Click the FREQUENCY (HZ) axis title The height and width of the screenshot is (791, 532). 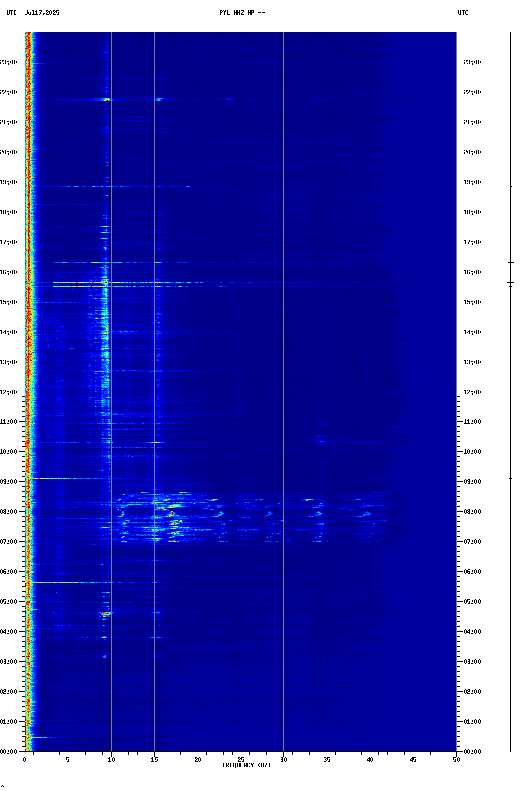pyautogui.click(x=247, y=765)
